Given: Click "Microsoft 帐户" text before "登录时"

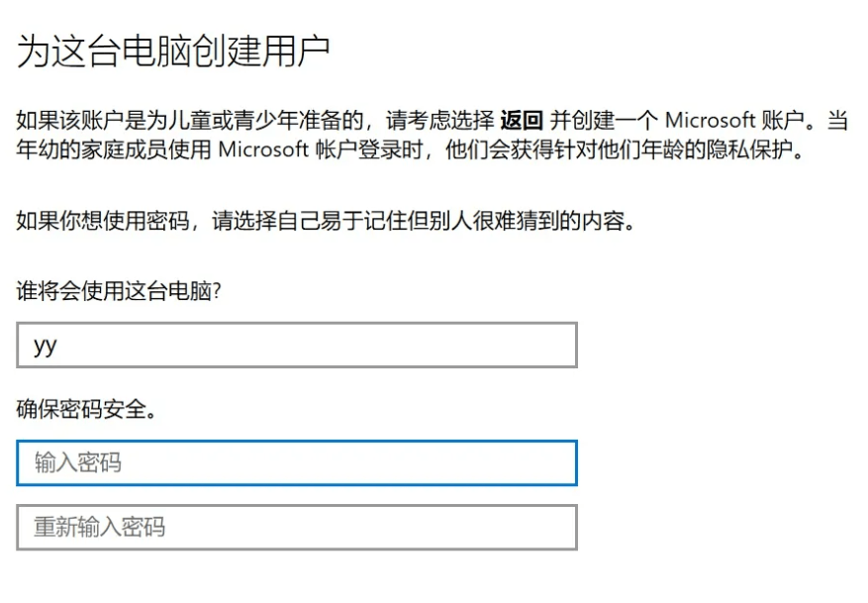Looking at the screenshot, I should 281,151.
